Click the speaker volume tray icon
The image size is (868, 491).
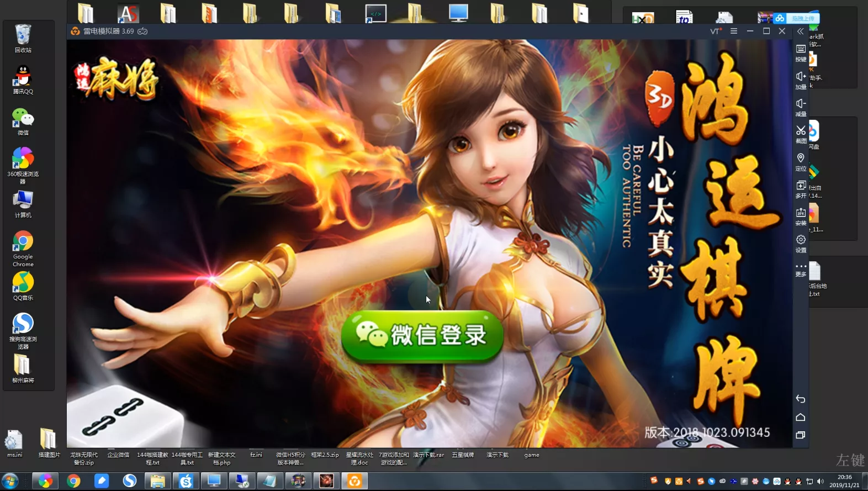click(821, 481)
